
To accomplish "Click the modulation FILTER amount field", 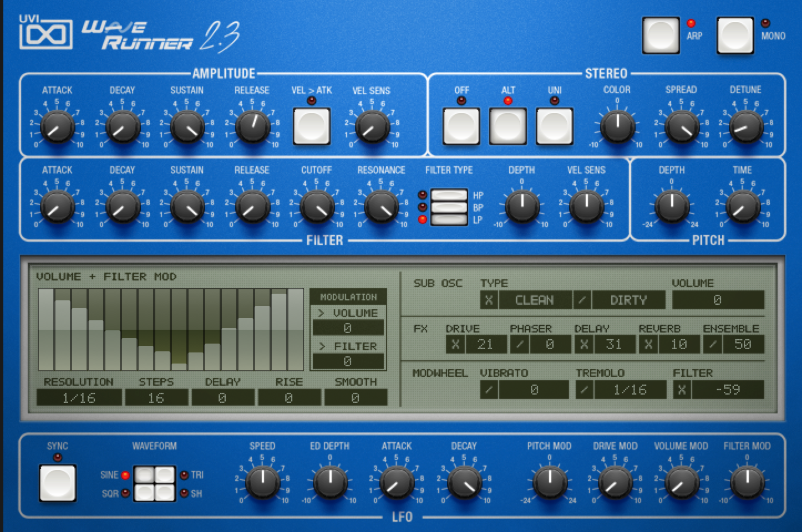I will click(x=348, y=361).
